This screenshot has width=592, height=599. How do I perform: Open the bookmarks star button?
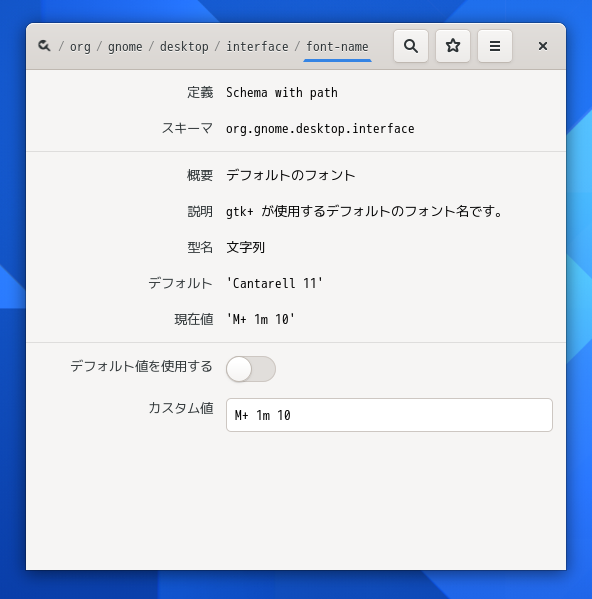[453, 46]
